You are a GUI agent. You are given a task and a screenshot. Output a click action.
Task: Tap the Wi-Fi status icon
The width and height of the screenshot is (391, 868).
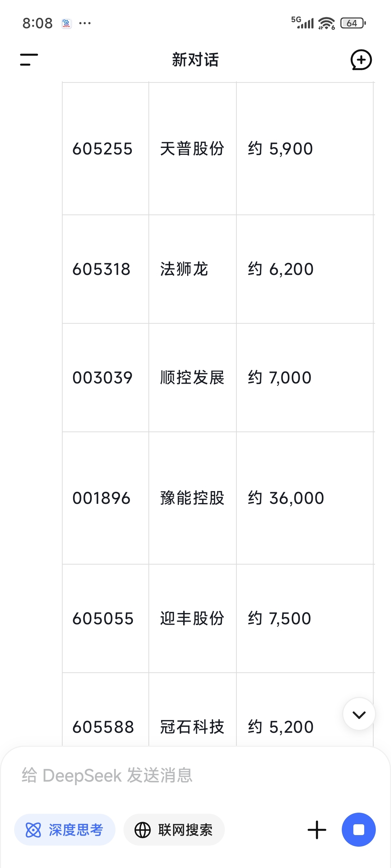coord(327,23)
